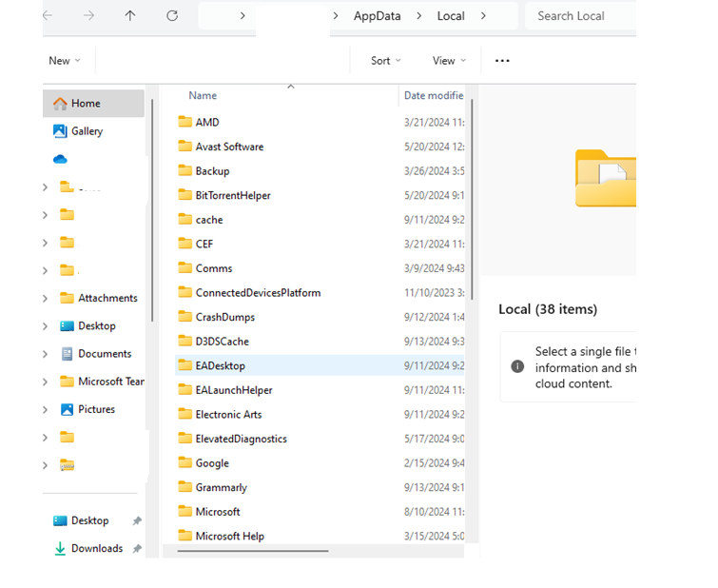Click the folder preview thumbnail in details pane
The width and height of the screenshot is (718, 588).
point(606,178)
